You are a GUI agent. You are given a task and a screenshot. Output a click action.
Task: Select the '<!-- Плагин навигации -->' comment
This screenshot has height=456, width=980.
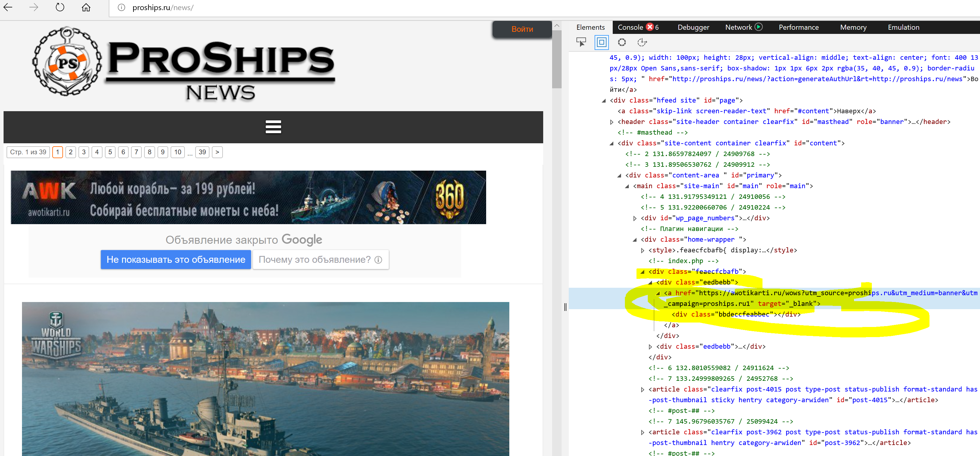point(689,229)
